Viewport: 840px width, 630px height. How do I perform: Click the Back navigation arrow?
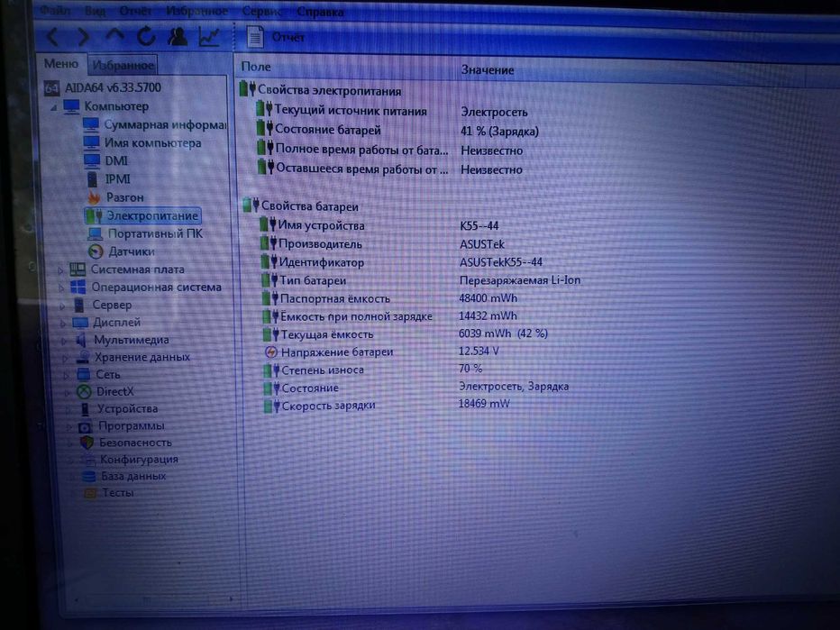[x=53, y=36]
